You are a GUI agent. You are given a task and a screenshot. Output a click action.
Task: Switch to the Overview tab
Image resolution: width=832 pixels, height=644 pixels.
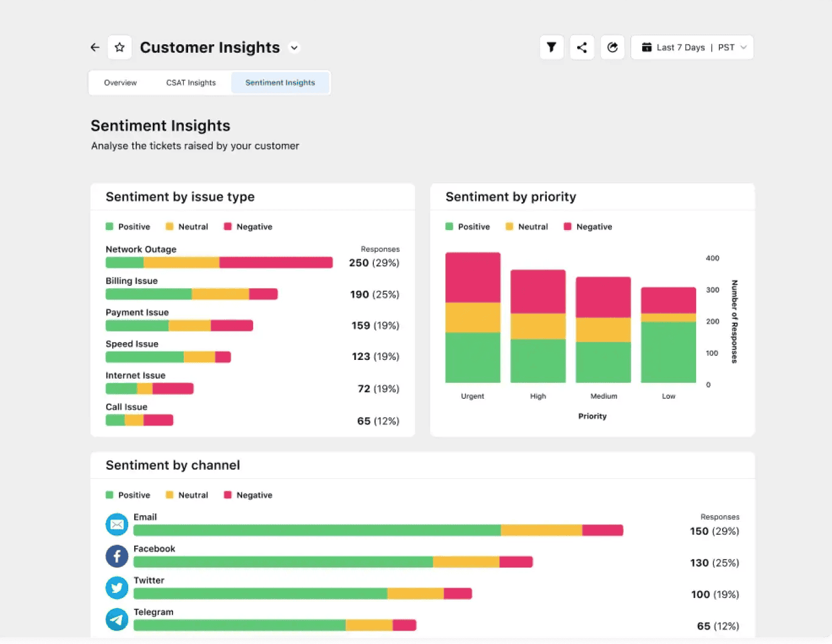point(120,83)
